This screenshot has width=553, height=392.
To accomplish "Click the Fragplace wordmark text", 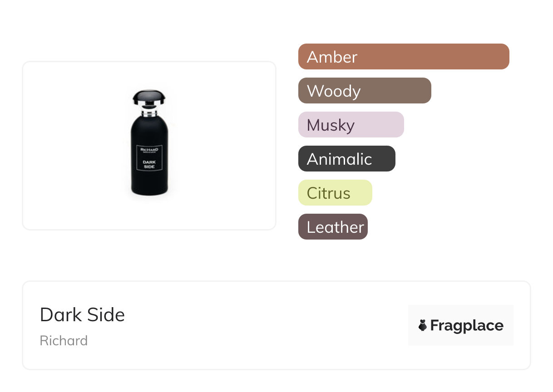I will pos(467,326).
